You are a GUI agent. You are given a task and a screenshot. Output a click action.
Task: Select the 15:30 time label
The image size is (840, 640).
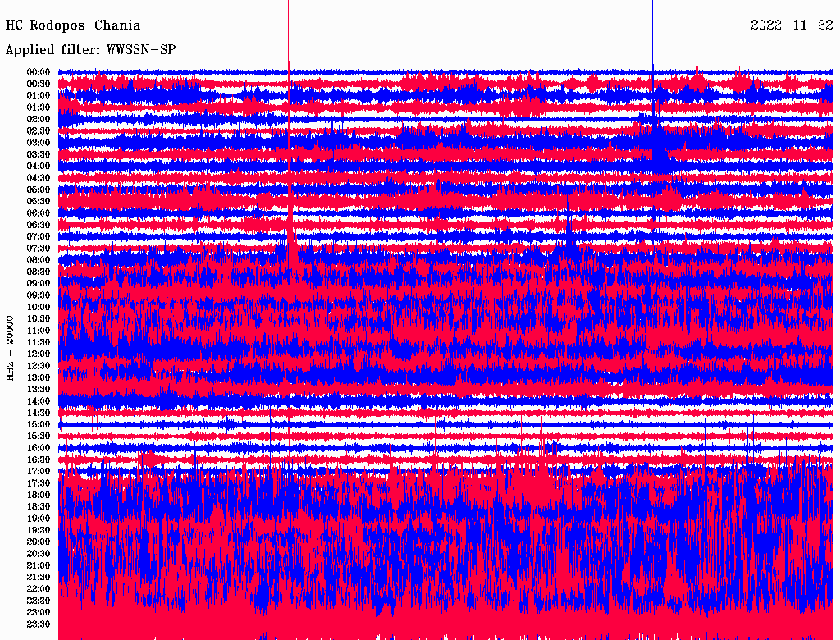(x=39, y=437)
